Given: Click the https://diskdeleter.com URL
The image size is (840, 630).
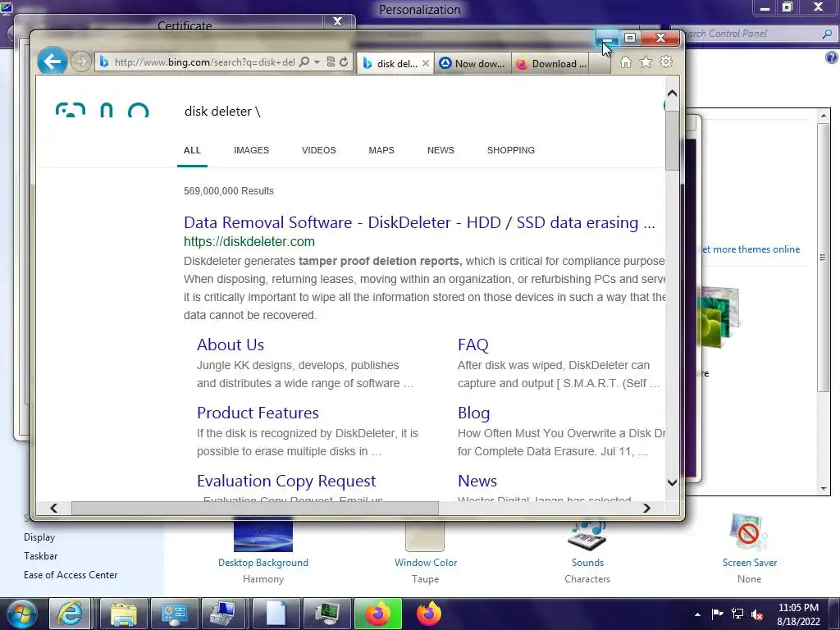Looking at the screenshot, I should pyautogui.click(x=249, y=242).
